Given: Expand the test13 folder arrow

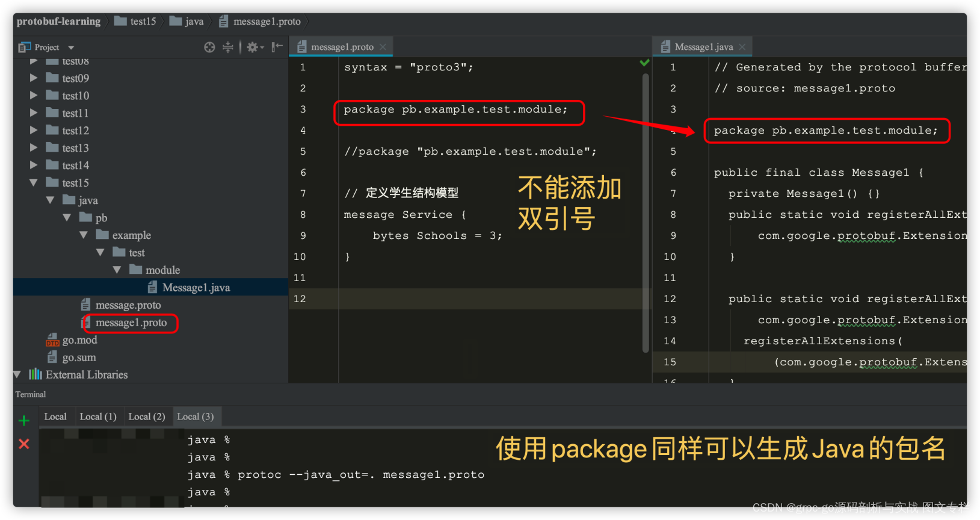Looking at the screenshot, I should (x=34, y=147).
